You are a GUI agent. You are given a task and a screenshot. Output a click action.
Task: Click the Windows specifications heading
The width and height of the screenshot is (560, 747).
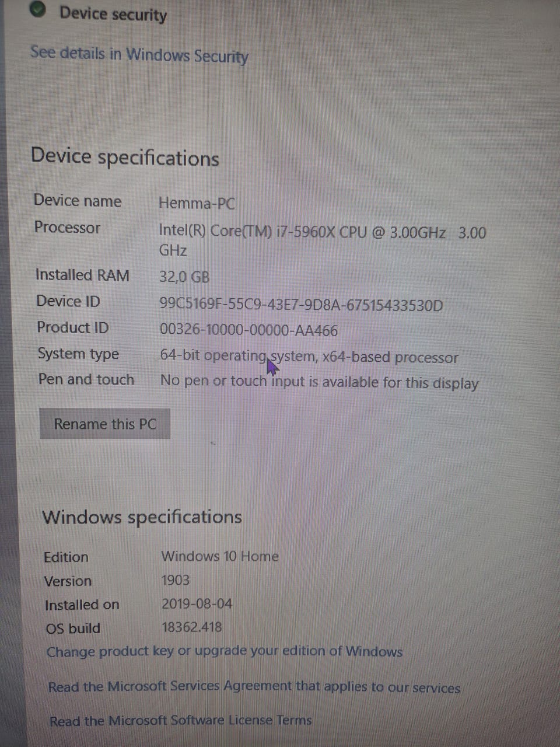point(142,517)
